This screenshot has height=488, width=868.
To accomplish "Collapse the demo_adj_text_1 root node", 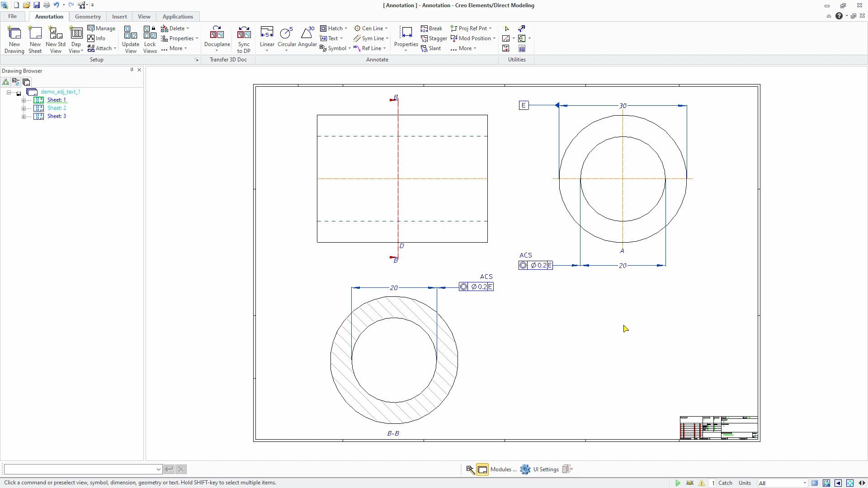I will [x=9, y=92].
